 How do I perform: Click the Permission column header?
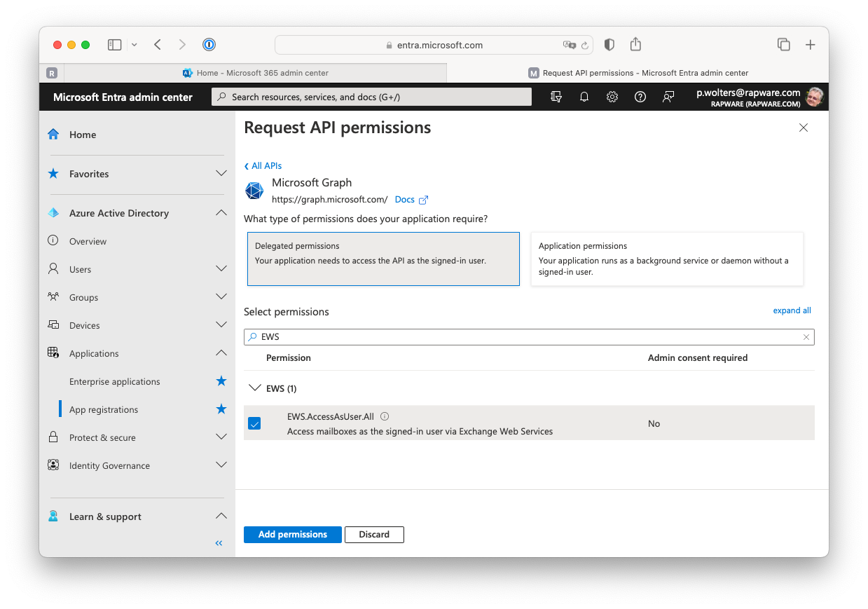coord(289,358)
